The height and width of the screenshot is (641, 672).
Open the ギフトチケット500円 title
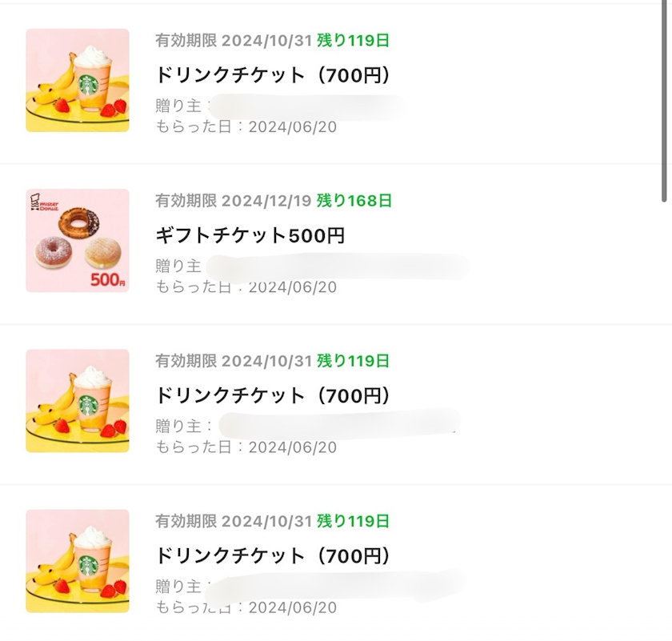250,236
